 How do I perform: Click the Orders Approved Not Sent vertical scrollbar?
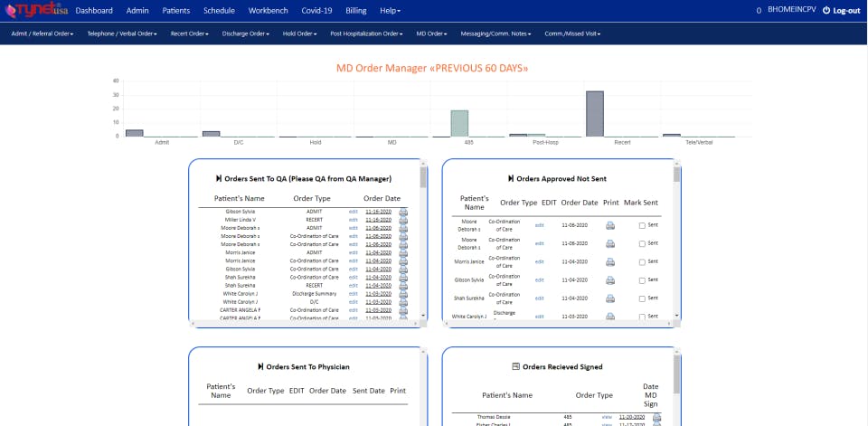(x=676, y=240)
